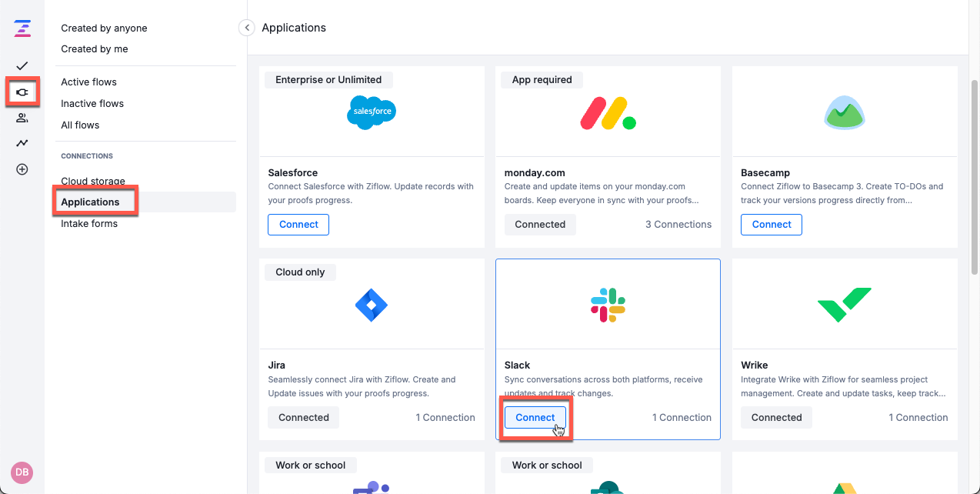
Task: Filter flows by Created by me
Action: pos(92,48)
